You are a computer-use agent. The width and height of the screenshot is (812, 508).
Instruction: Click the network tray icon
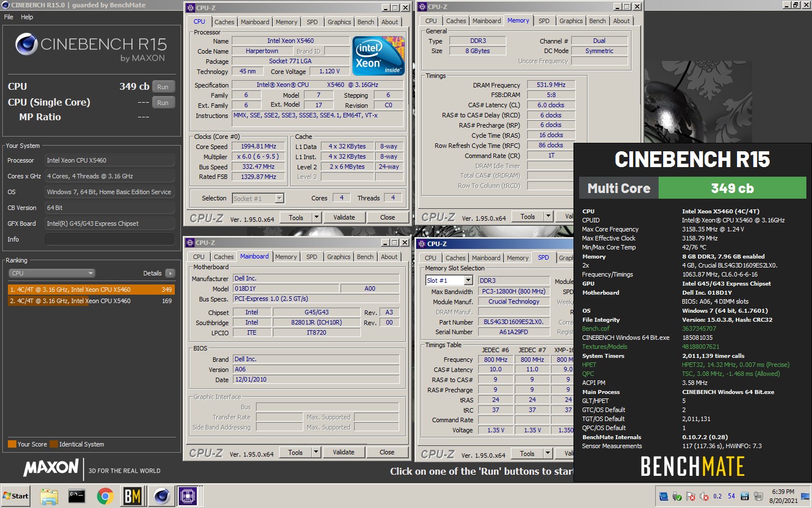point(758,497)
